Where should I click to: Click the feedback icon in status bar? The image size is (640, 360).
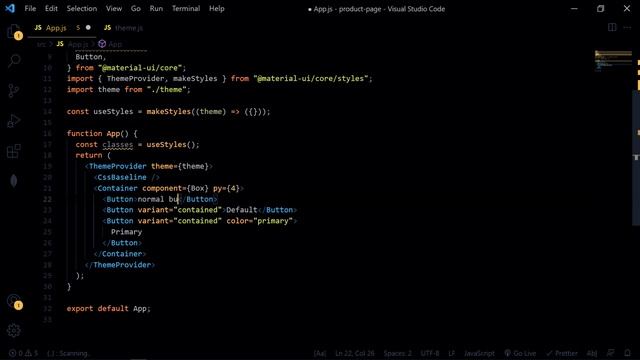tap(610, 353)
